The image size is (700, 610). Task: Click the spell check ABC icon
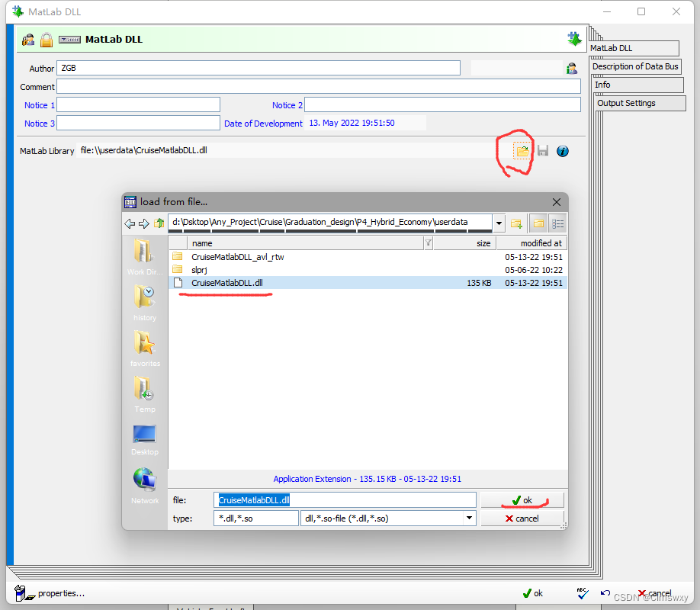[582, 593]
